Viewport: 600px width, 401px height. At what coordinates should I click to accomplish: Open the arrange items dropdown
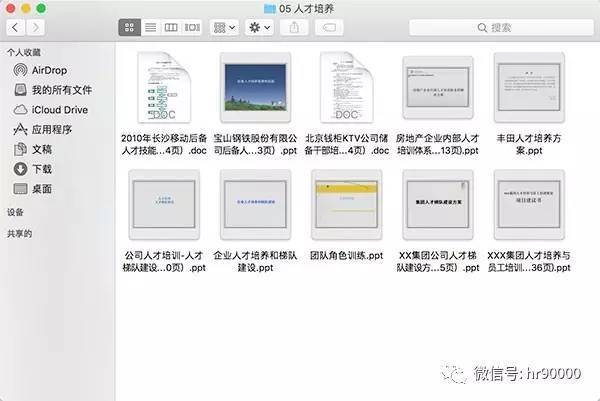(226, 27)
